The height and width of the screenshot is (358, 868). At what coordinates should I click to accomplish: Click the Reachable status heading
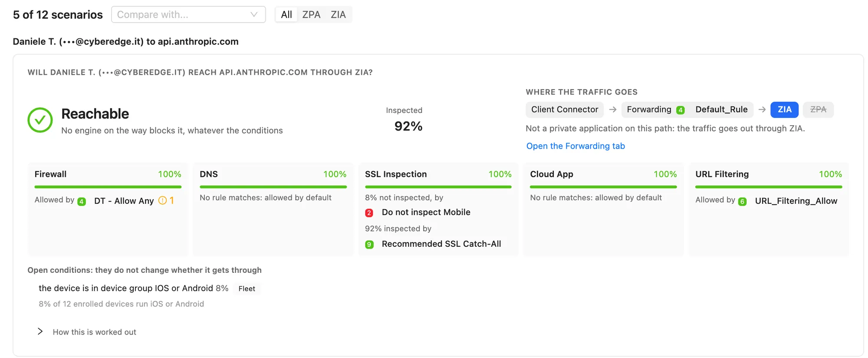pos(95,114)
